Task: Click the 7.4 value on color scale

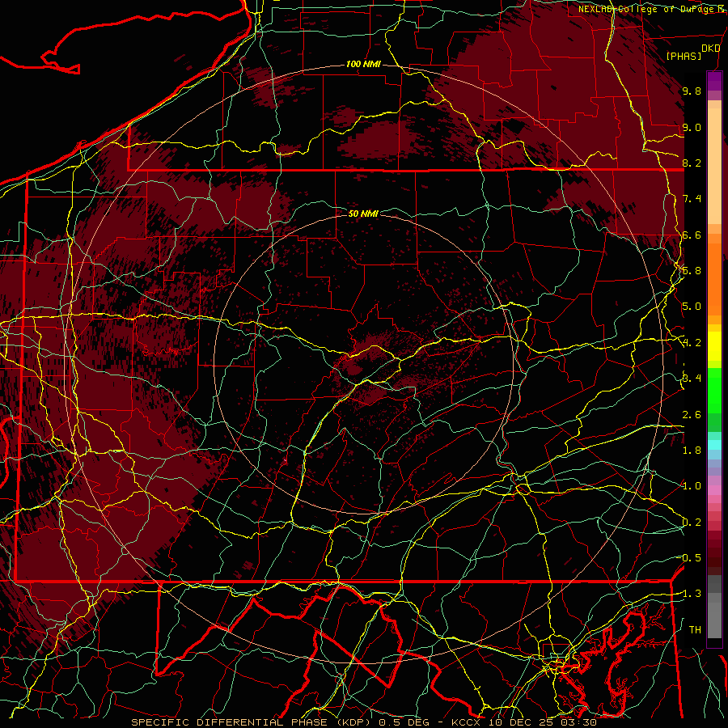Action: (x=692, y=199)
